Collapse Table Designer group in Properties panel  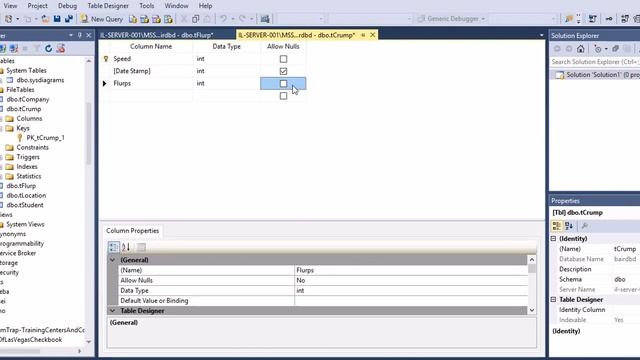pyautogui.click(x=553, y=300)
